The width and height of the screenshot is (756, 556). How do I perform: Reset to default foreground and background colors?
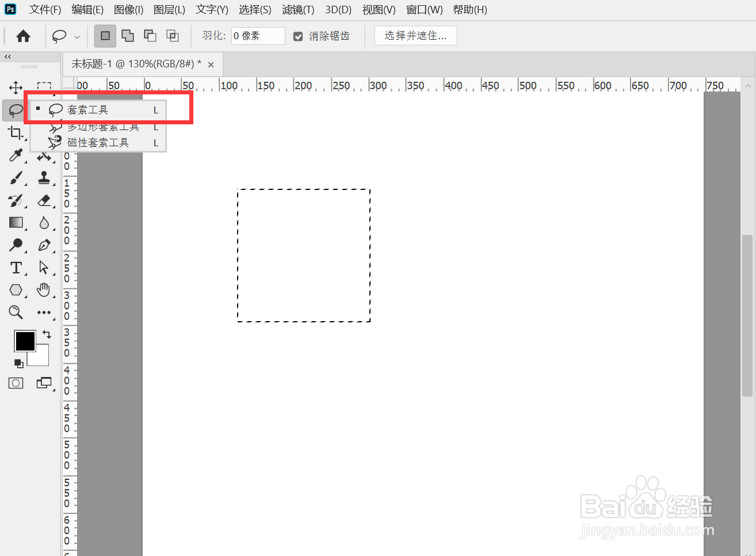tap(18, 363)
